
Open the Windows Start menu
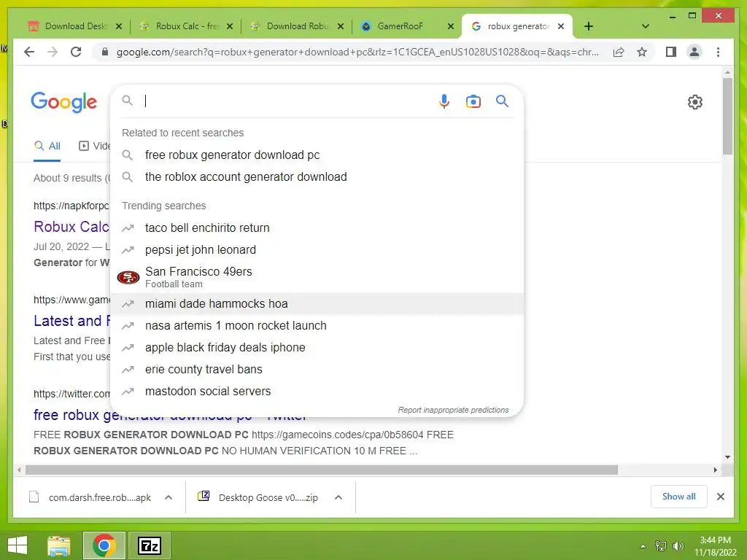tap(18, 545)
